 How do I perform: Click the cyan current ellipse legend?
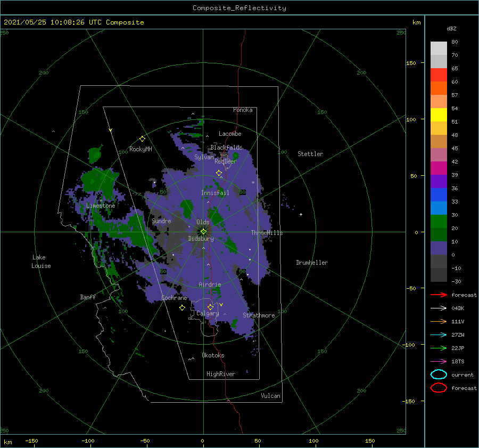coord(439,374)
